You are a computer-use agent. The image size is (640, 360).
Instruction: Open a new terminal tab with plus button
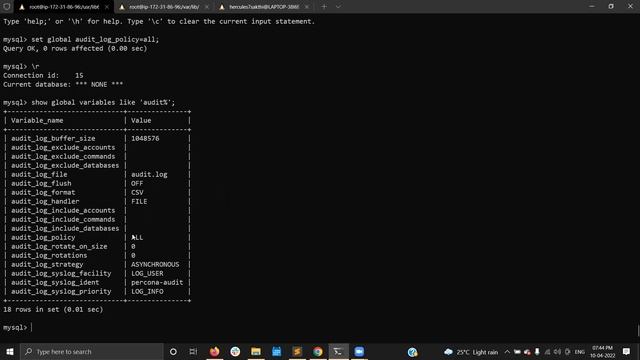pos(324,7)
